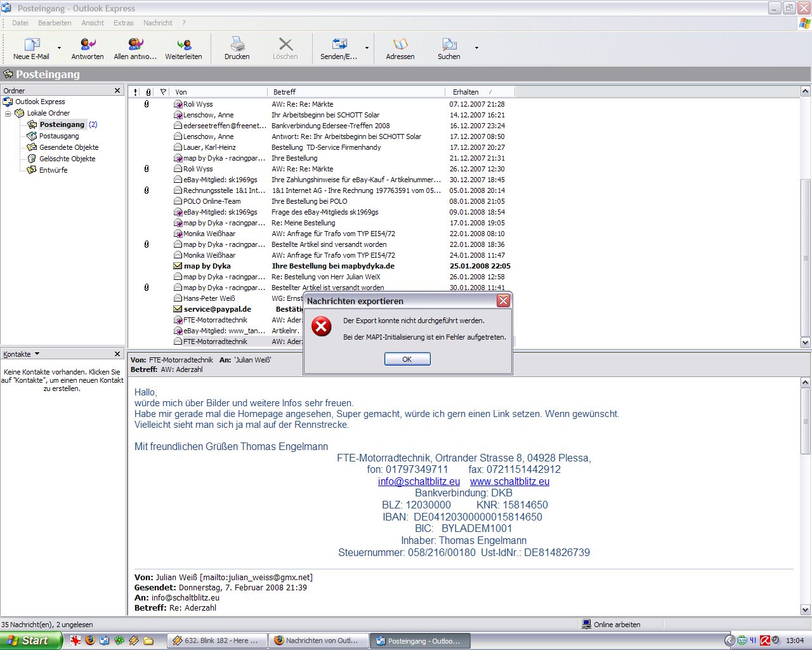Open the Ansicht menu
Screen dimensions: 812x650
[93, 23]
